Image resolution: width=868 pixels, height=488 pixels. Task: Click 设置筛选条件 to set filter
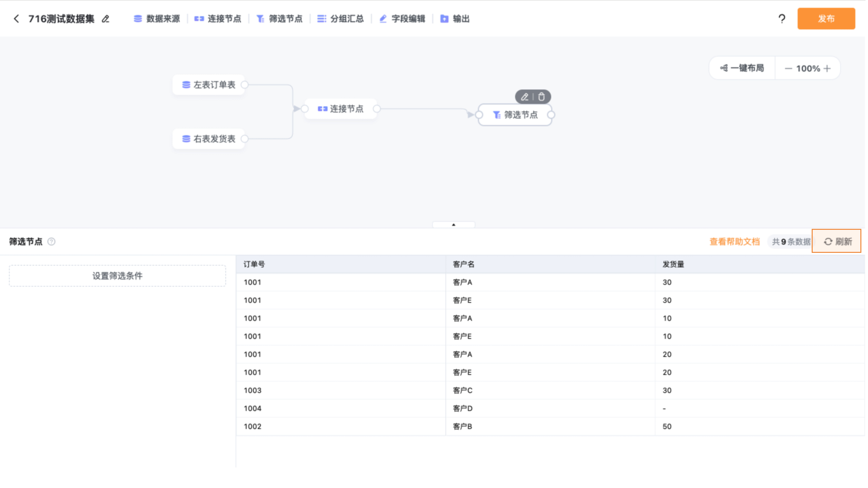[x=117, y=276]
